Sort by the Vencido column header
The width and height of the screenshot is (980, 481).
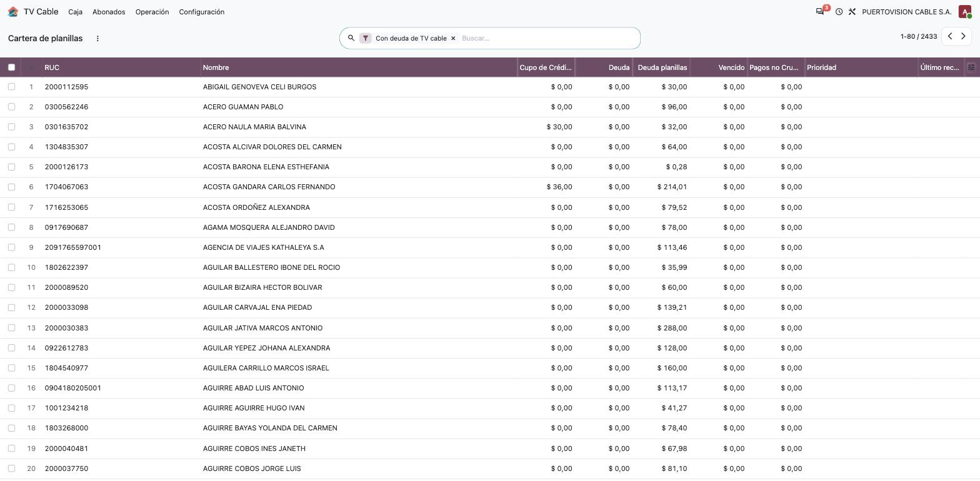click(x=719, y=67)
